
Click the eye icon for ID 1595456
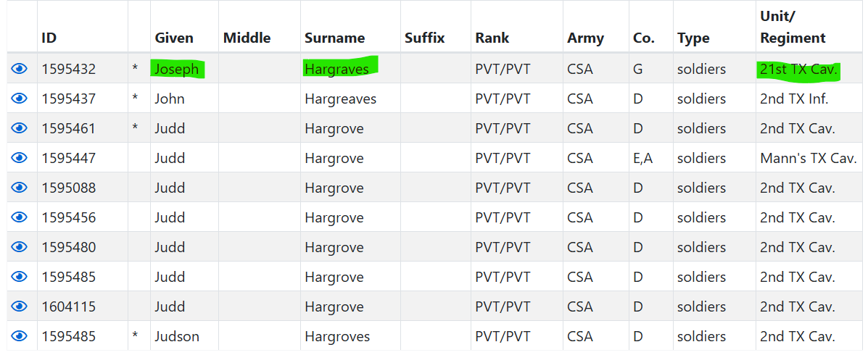pos(20,217)
